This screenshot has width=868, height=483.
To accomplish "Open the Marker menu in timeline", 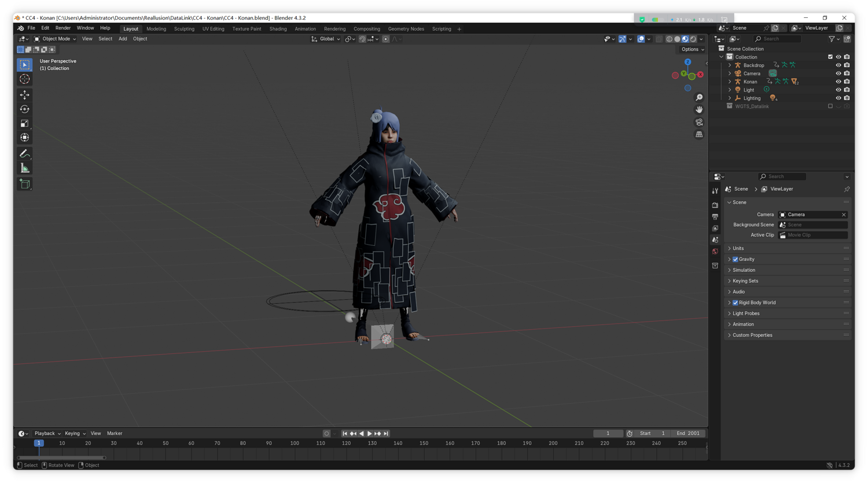I will coord(115,434).
